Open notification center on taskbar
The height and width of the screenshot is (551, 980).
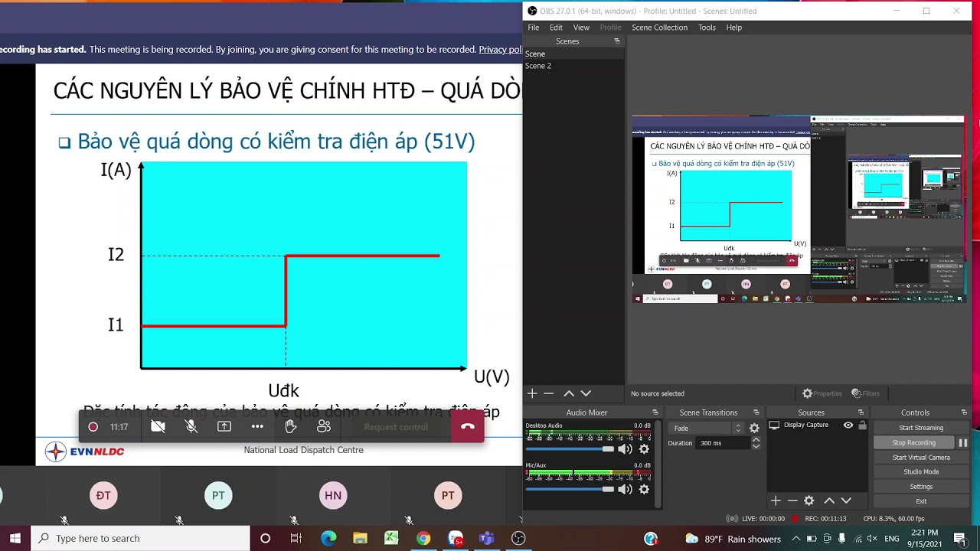(x=960, y=539)
